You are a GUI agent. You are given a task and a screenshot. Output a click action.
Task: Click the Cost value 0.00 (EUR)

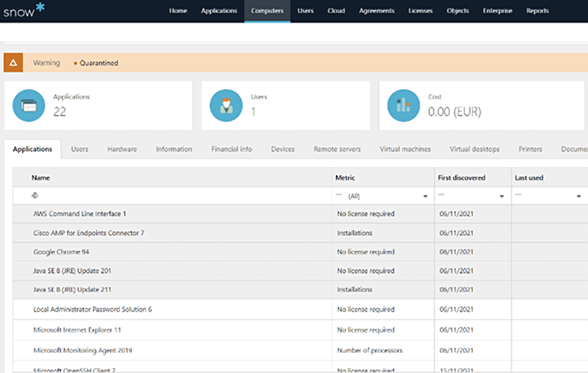coord(454,112)
